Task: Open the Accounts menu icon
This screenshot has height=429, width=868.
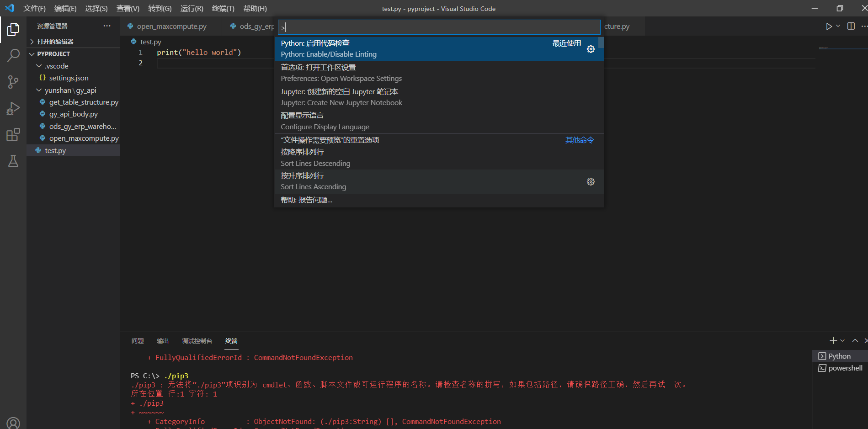Action: [13, 423]
